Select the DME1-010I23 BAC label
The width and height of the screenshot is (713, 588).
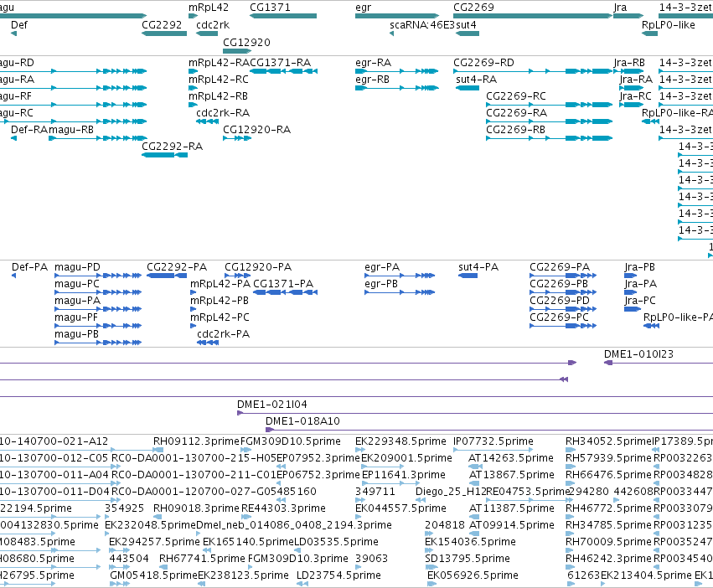click(639, 354)
